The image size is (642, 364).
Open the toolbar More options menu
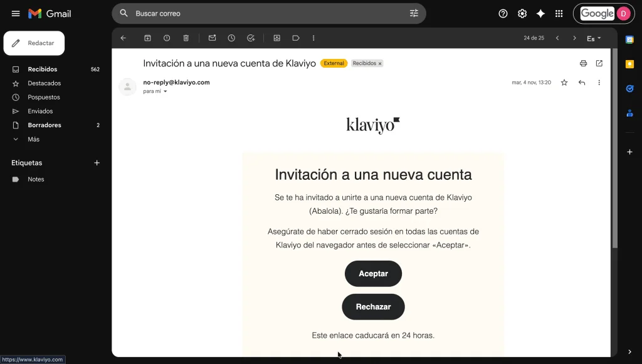(313, 38)
